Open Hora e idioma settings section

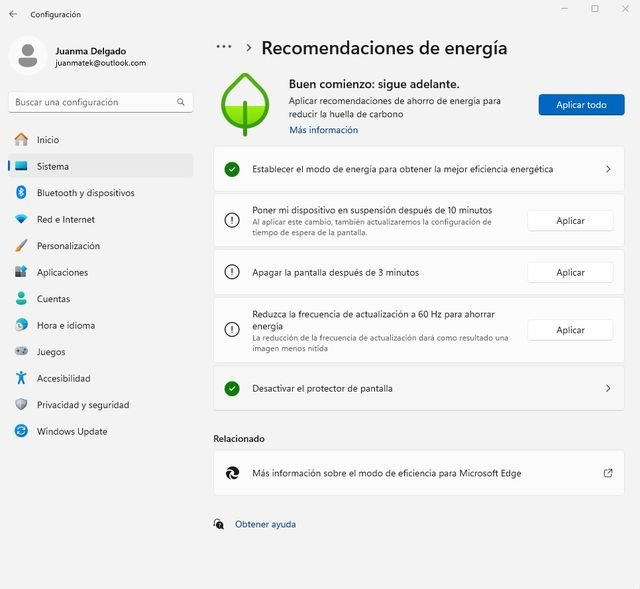65,325
